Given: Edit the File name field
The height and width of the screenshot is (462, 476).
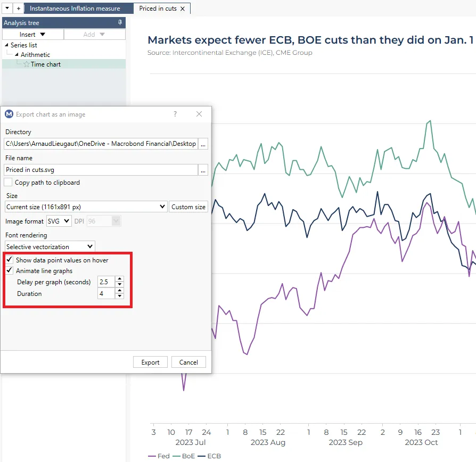Looking at the screenshot, I should (101, 170).
